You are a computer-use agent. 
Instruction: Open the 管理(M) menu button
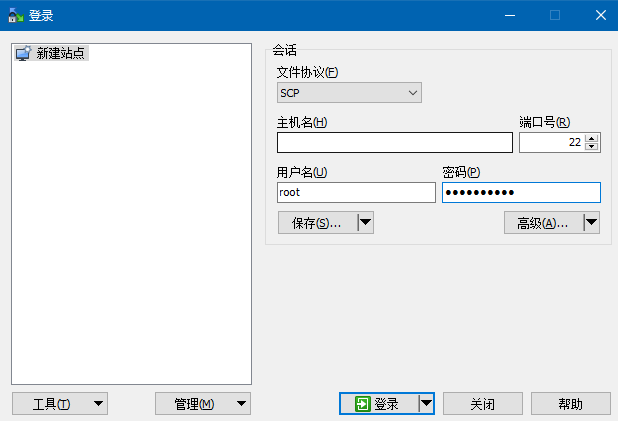(203, 404)
